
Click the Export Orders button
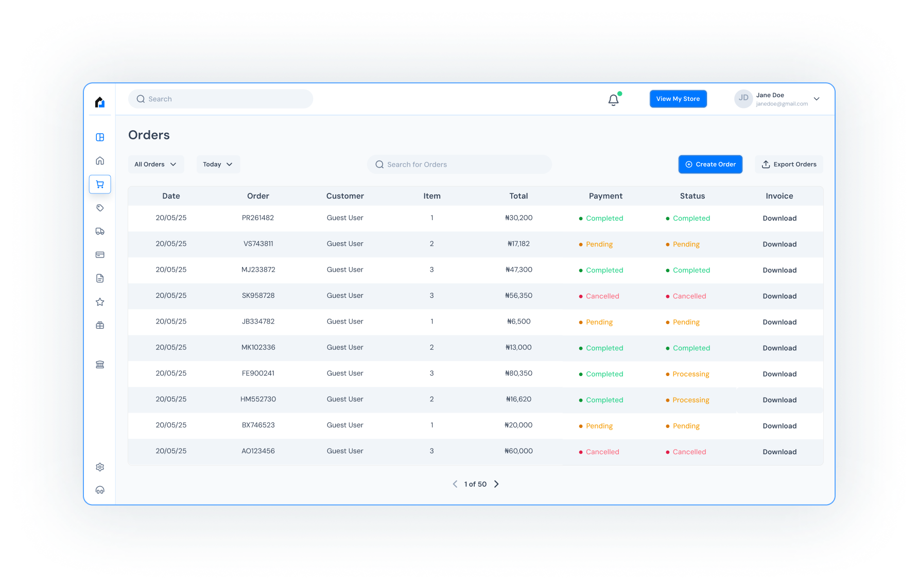tap(789, 165)
